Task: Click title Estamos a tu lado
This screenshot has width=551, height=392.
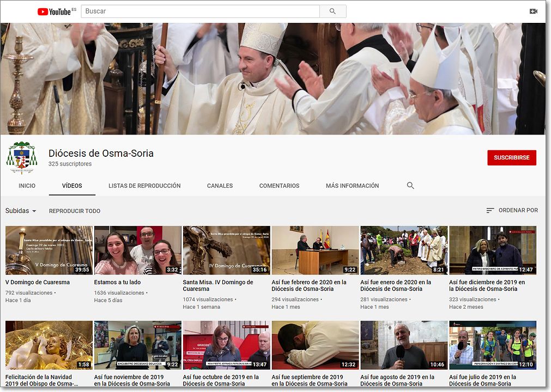Action: pos(117,282)
